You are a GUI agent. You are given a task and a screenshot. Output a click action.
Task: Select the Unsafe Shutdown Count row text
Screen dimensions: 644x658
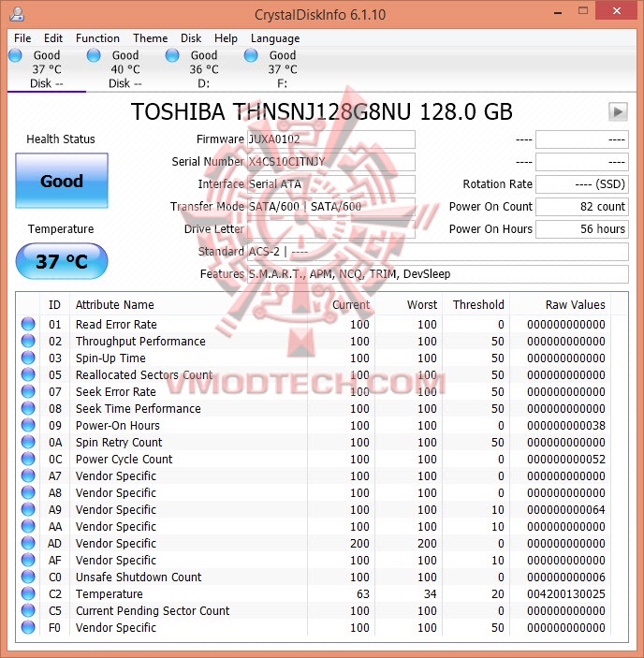139,577
